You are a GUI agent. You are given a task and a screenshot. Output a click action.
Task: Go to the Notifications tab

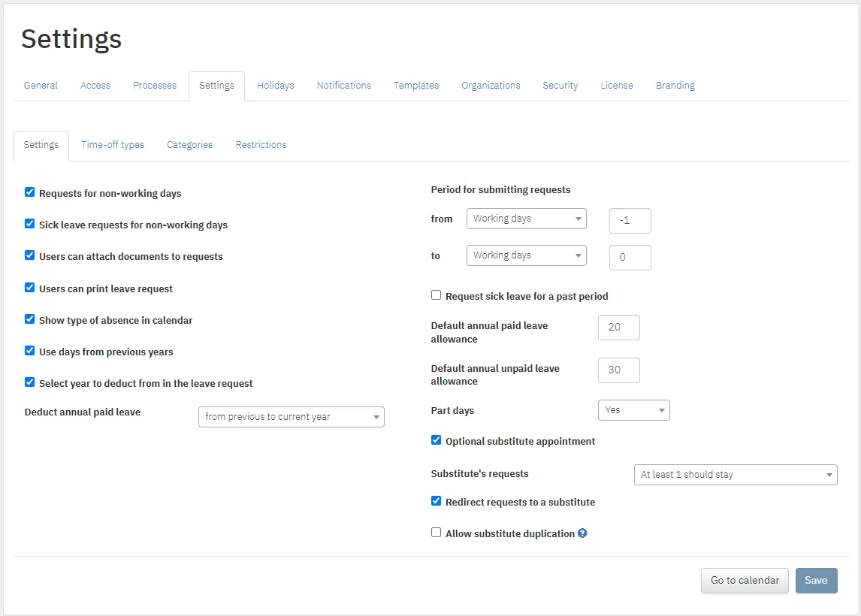coord(344,86)
